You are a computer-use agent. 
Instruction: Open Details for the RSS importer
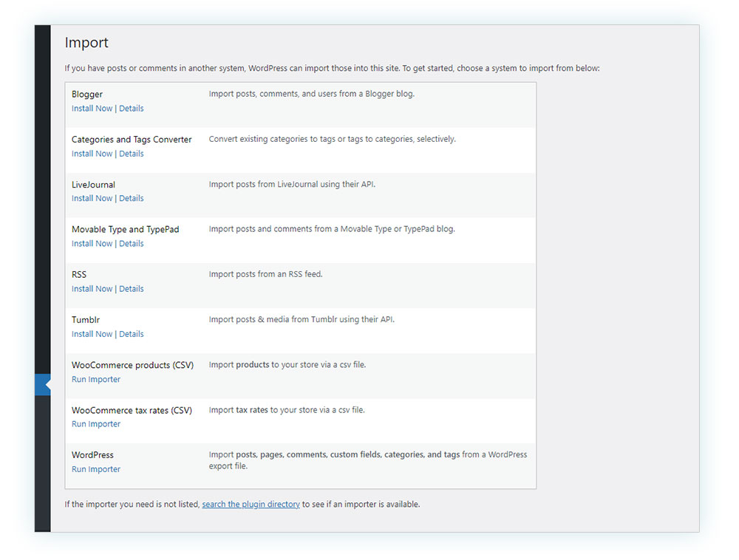click(131, 289)
